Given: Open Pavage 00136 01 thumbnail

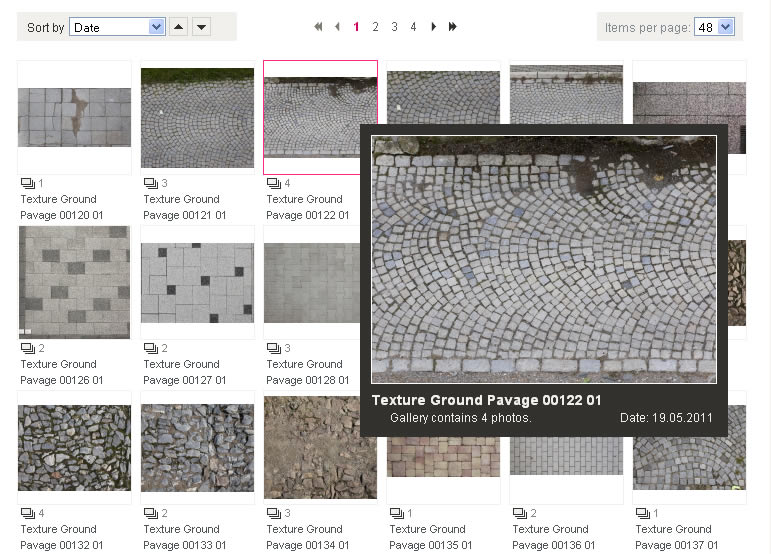Looking at the screenshot, I should click(566, 456).
